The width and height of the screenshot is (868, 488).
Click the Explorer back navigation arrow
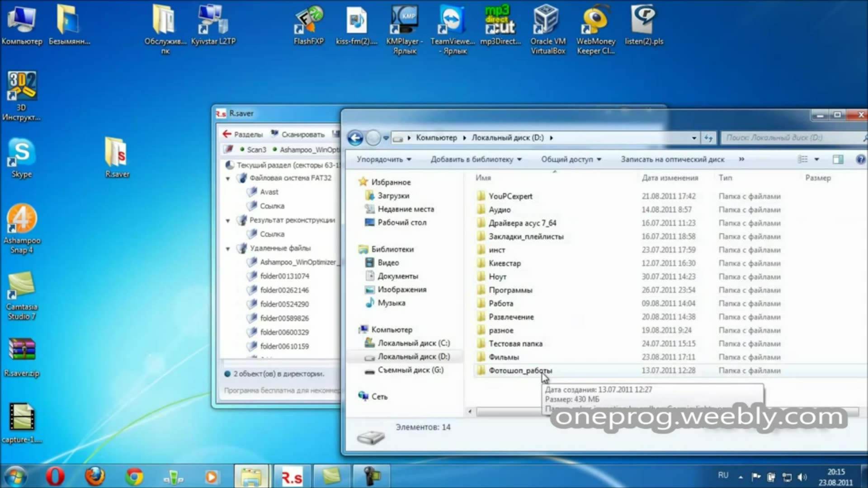(x=355, y=138)
